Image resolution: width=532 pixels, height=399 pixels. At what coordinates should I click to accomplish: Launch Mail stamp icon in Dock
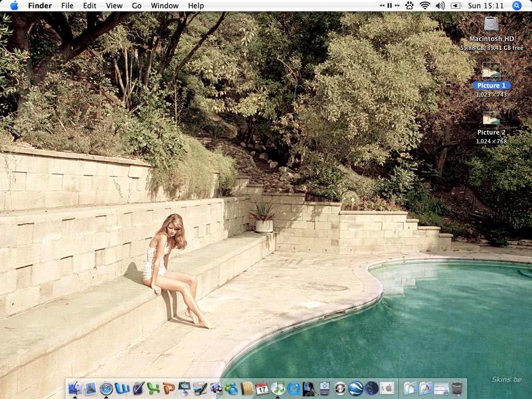[90, 388]
